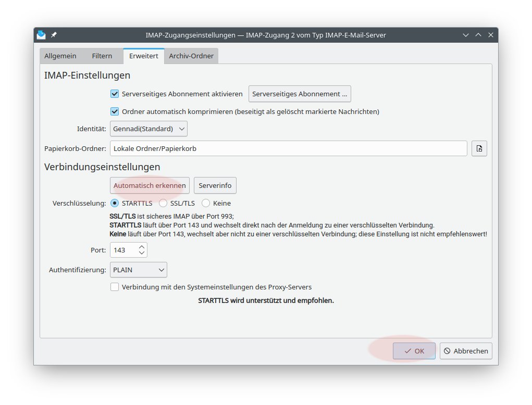Click the text 'SSL/TLS ist sicheres IMAP über Port 993;'

(171, 216)
